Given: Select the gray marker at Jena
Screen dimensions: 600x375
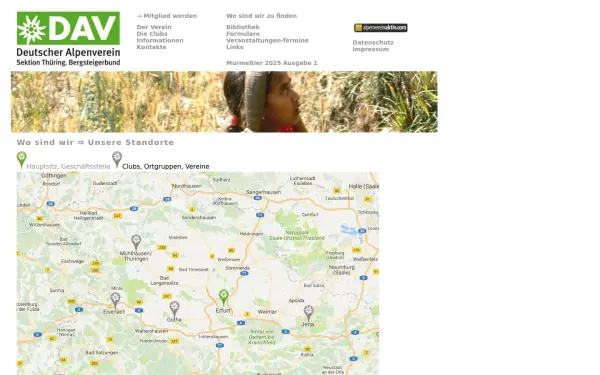Looking at the screenshot, I should (308, 313).
